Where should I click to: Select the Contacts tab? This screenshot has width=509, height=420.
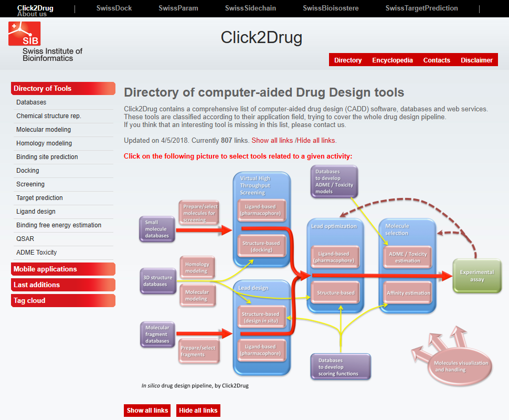point(436,60)
